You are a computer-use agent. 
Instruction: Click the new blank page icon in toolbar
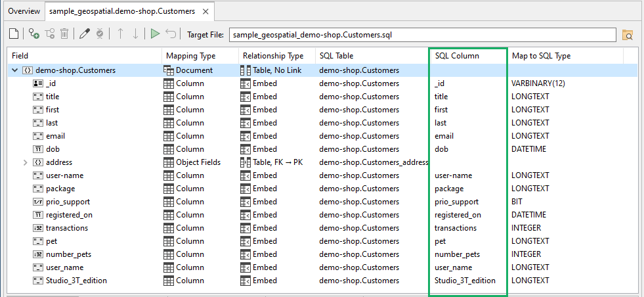click(x=14, y=34)
